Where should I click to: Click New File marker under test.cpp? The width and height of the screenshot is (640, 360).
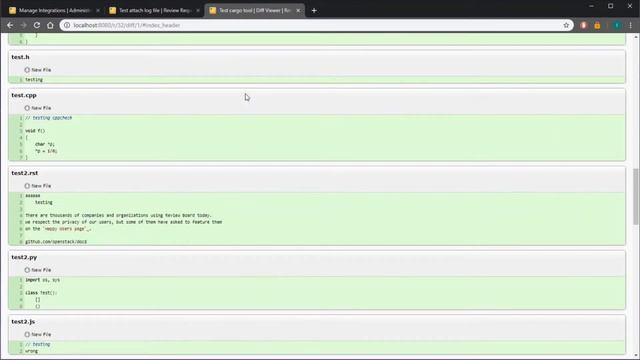click(38, 108)
